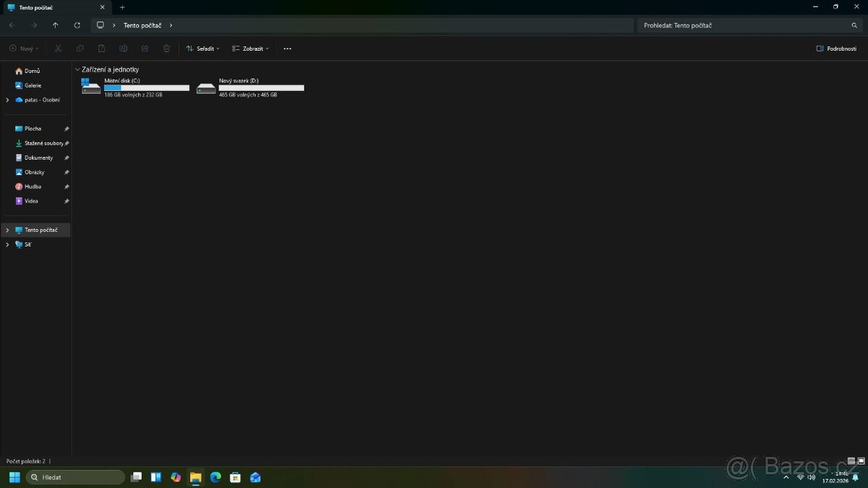Click the Cut icon in the toolbar
This screenshot has height=488, width=868.
tap(58, 48)
